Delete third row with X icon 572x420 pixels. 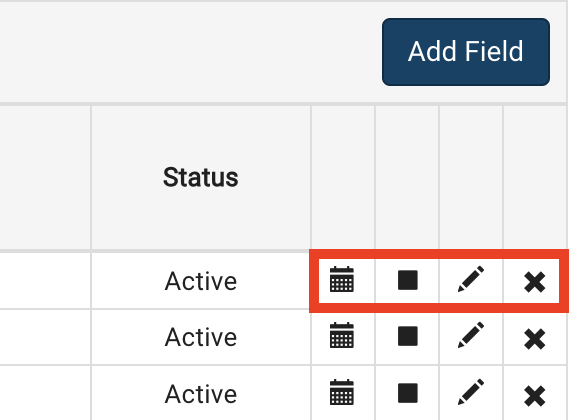534,396
